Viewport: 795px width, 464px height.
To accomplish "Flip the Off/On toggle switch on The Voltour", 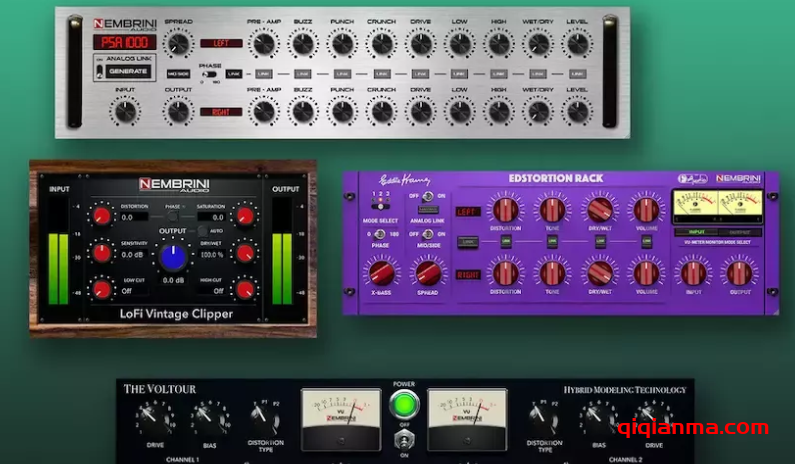I will pos(404,440).
